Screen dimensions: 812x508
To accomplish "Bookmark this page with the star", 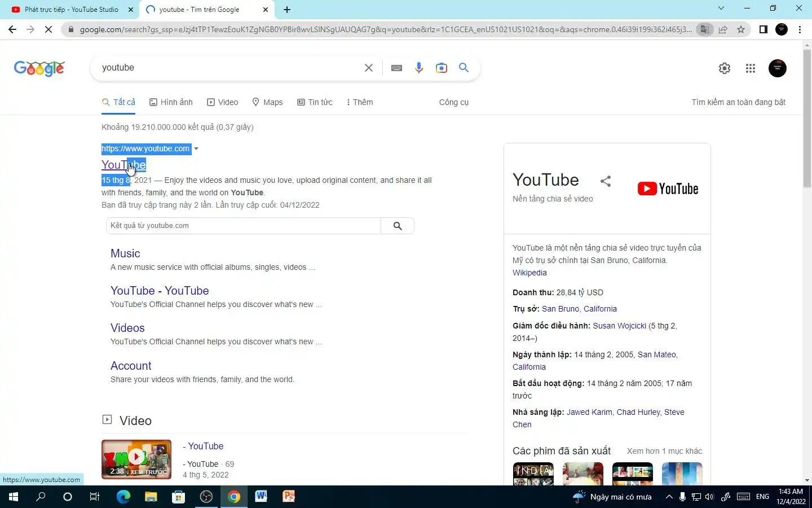I will pyautogui.click(x=741, y=29).
